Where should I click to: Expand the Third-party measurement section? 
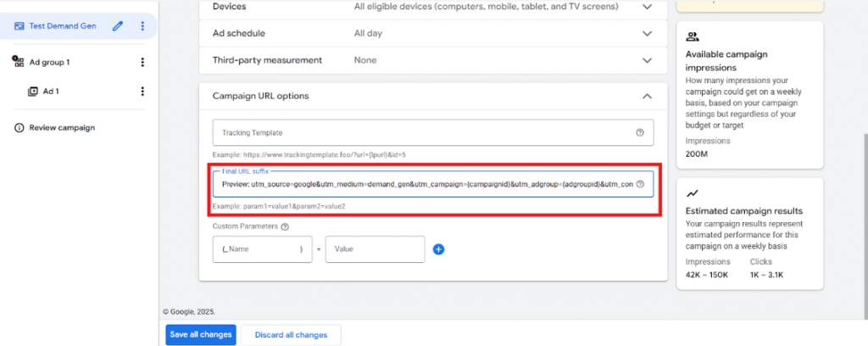pyautogui.click(x=648, y=60)
